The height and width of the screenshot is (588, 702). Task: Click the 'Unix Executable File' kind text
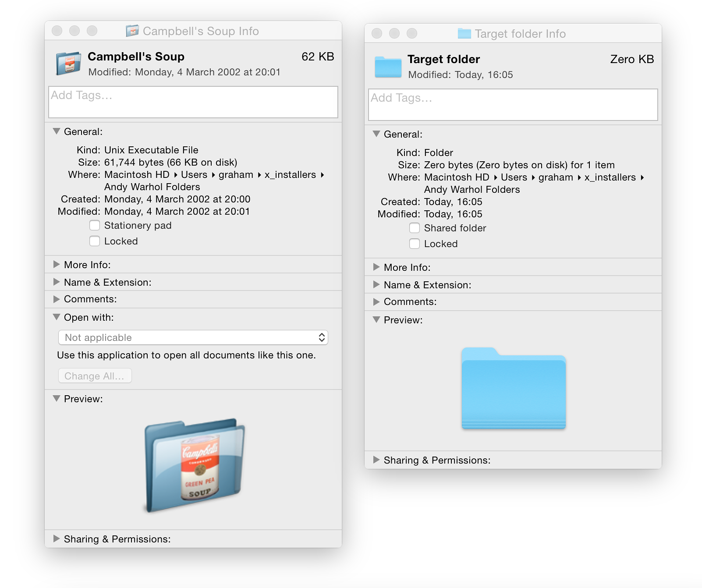click(x=151, y=150)
